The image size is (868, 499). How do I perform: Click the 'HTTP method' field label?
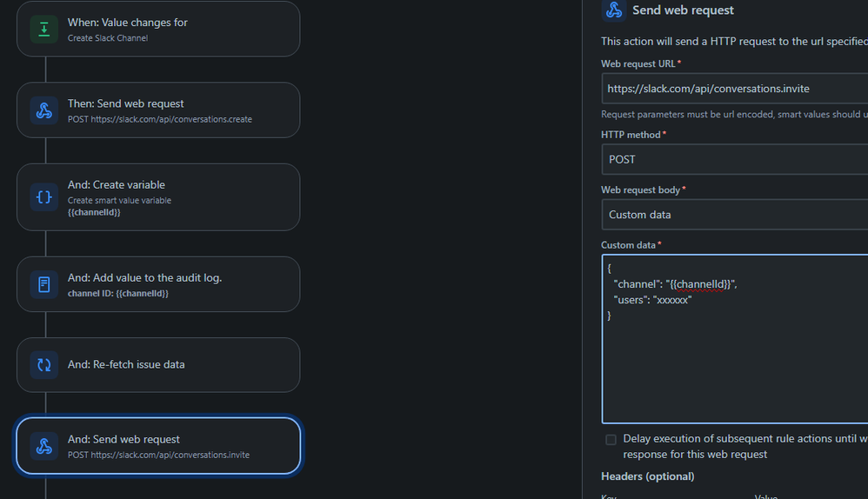pos(631,135)
